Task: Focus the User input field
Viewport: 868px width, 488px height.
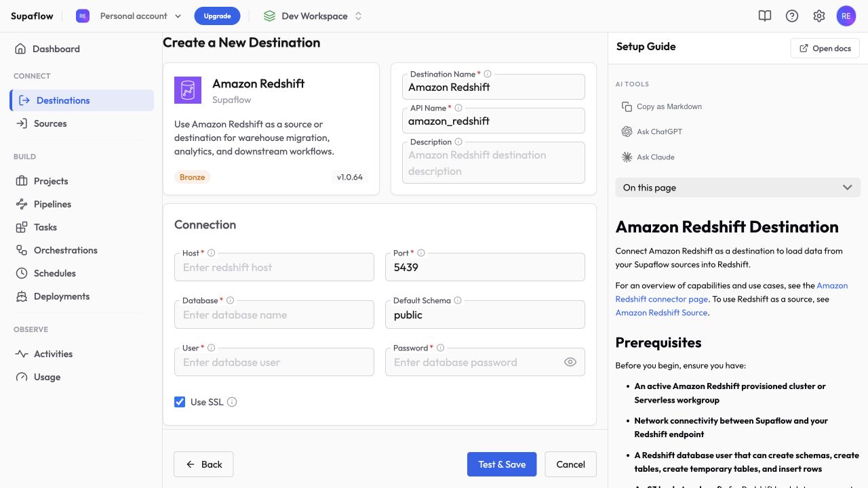Action: click(x=274, y=362)
